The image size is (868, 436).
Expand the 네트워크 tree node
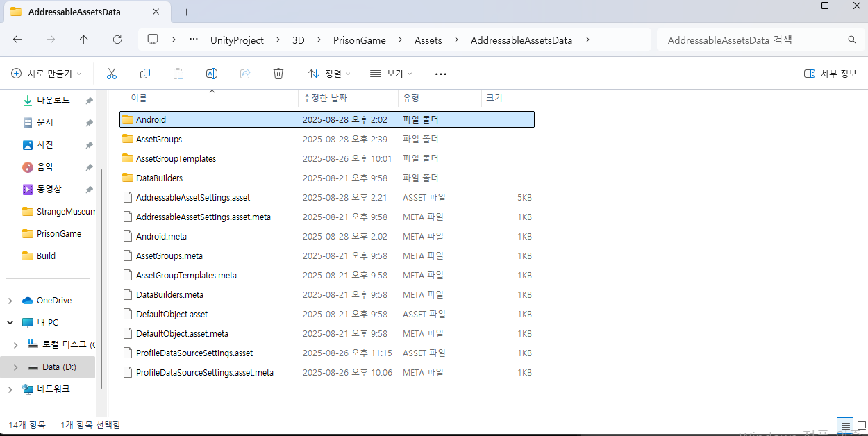(x=10, y=389)
